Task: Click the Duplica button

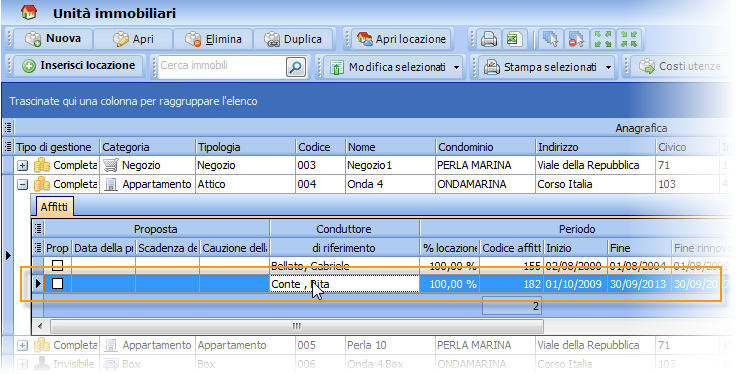Action: tap(293, 39)
